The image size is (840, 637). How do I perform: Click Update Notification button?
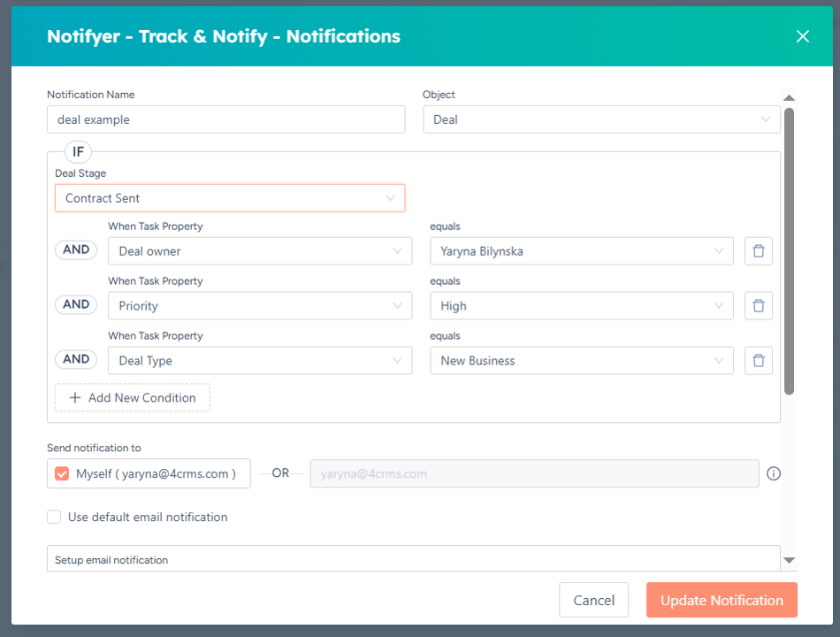tap(722, 600)
